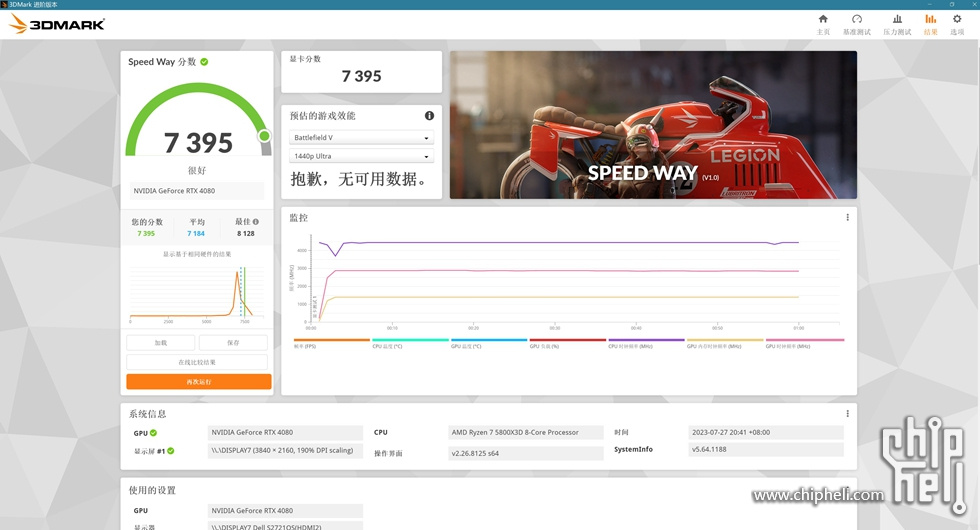Toggle GPU 时钟频率 (MHz) legend series
The width and height of the screenshot is (980, 530).
pos(804,343)
